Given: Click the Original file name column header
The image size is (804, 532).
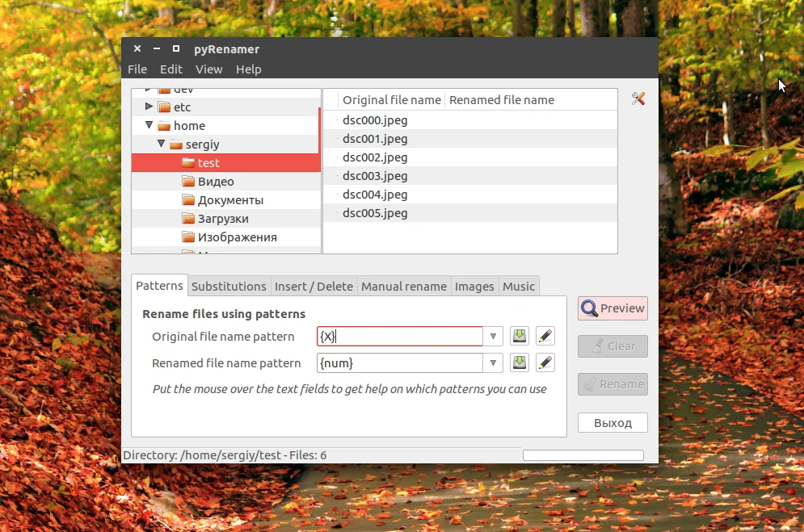Looking at the screenshot, I should point(391,100).
